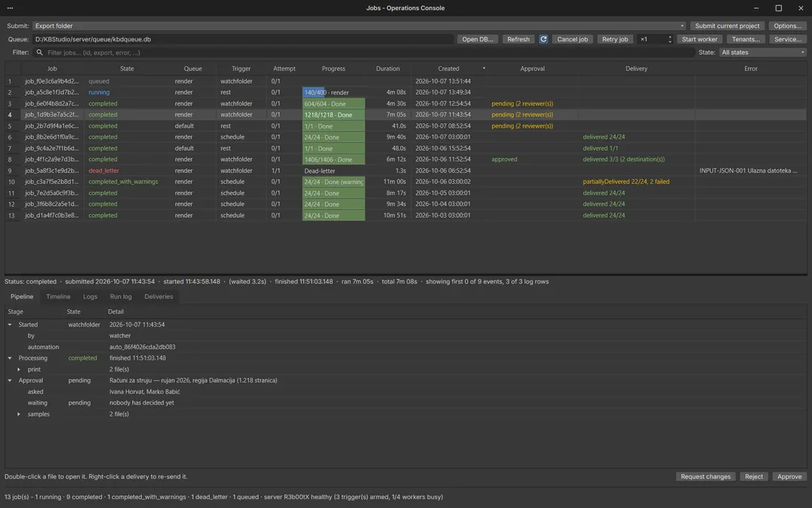812x508 pixels.
Task: Click Računi za struju approval detail
Action: tap(193, 380)
